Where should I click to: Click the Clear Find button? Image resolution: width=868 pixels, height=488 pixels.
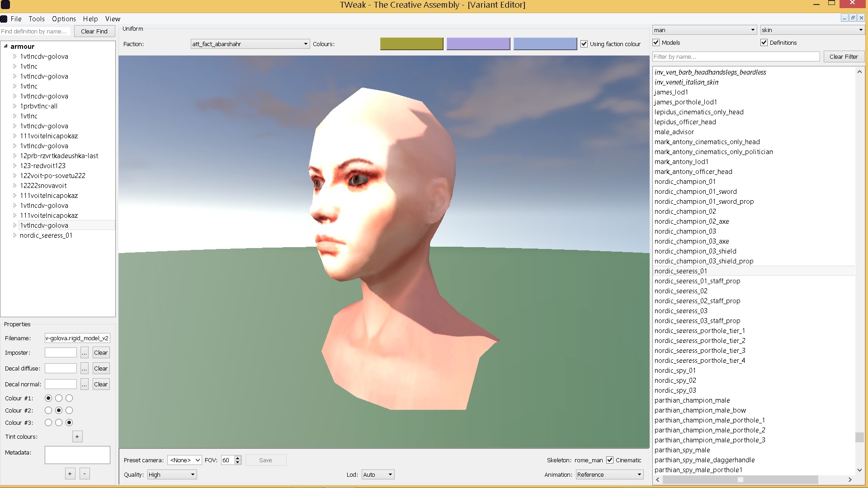point(94,31)
